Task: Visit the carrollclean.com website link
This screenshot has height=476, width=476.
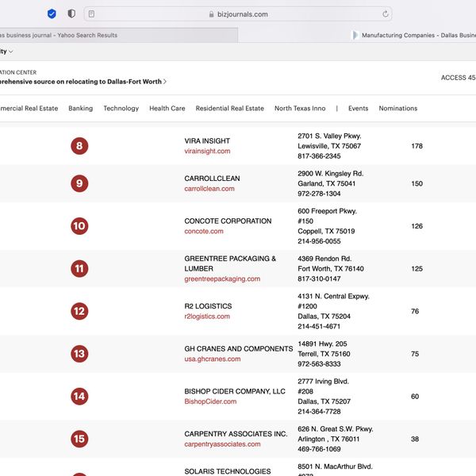Action: click(x=209, y=189)
